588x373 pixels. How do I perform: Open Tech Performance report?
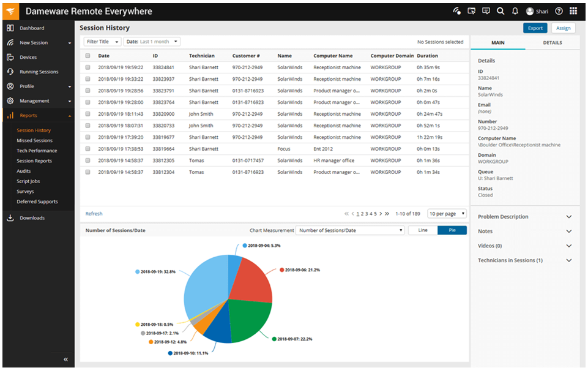[x=37, y=151]
